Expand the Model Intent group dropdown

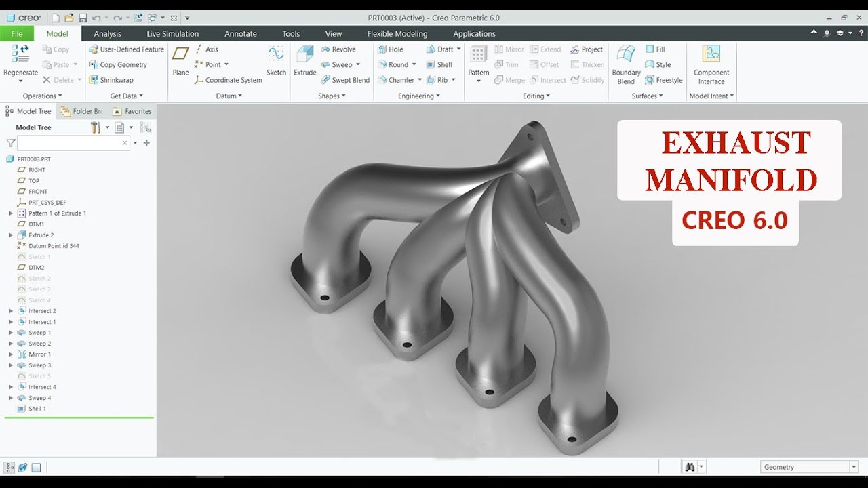[711, 96]
